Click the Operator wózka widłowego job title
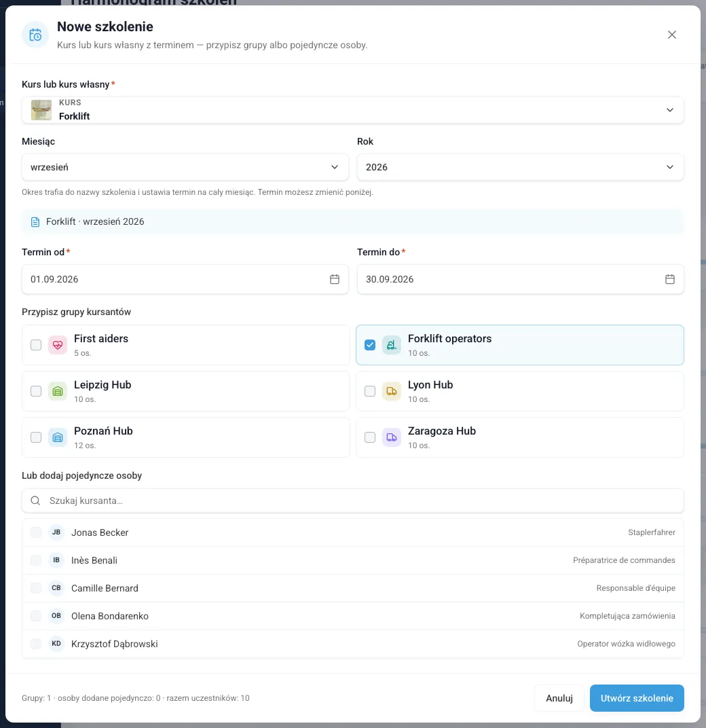This screenshot has width=706, height=728. (626, 644)
